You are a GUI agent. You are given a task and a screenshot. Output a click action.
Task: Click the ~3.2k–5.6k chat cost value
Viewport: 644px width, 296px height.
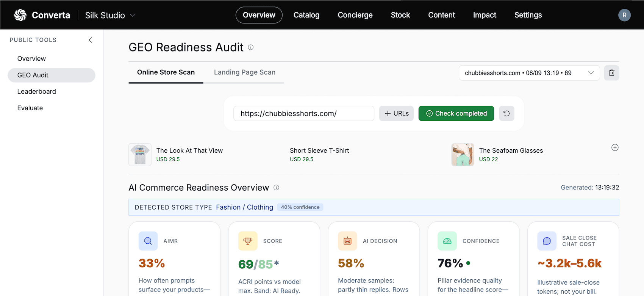tap(569, 263)
